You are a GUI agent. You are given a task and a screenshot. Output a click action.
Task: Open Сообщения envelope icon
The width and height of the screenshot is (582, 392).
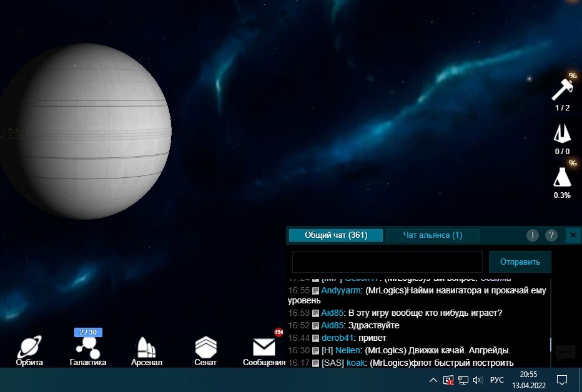(x=264, y=348)
